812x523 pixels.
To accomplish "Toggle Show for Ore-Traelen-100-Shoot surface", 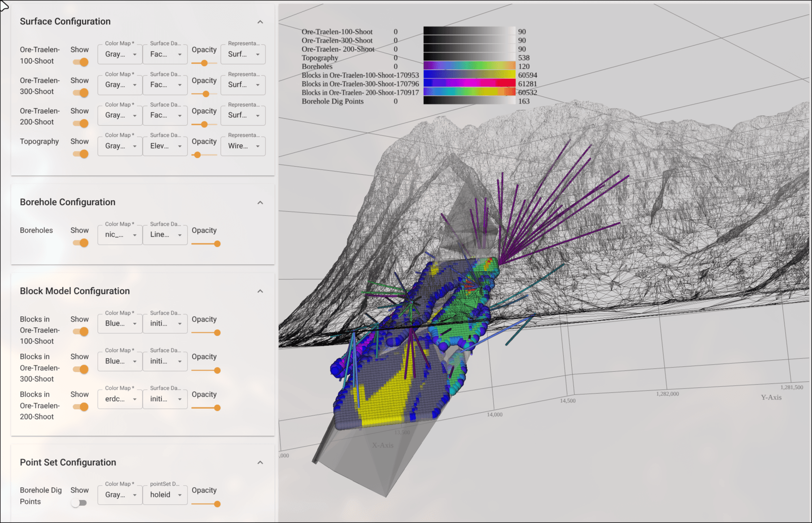I will 80,62.
